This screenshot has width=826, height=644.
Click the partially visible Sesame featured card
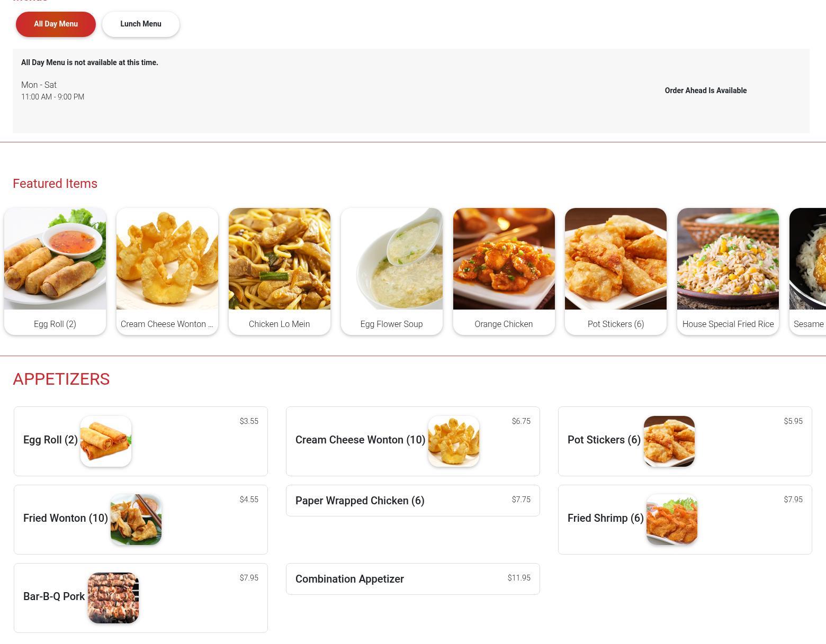[808, 271]
